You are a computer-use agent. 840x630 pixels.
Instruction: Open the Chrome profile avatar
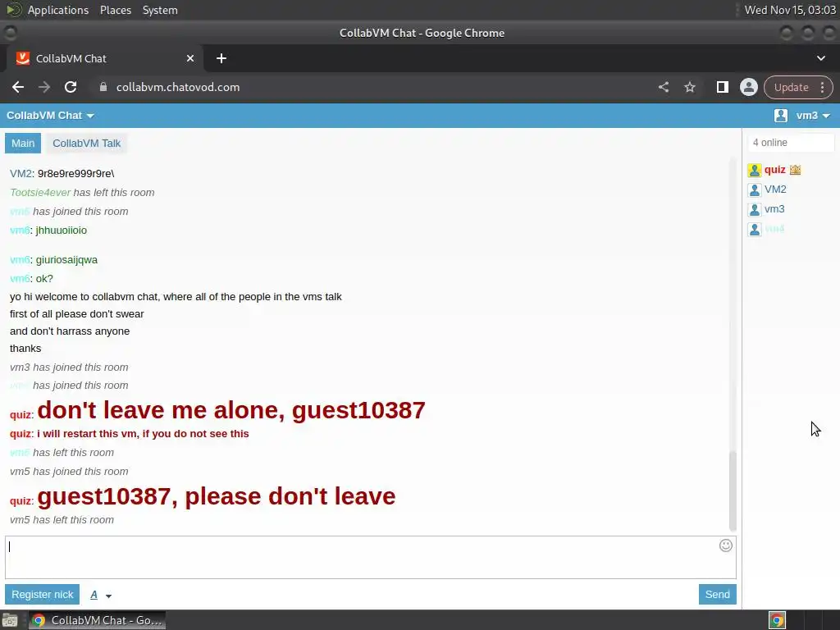point(749,87)
